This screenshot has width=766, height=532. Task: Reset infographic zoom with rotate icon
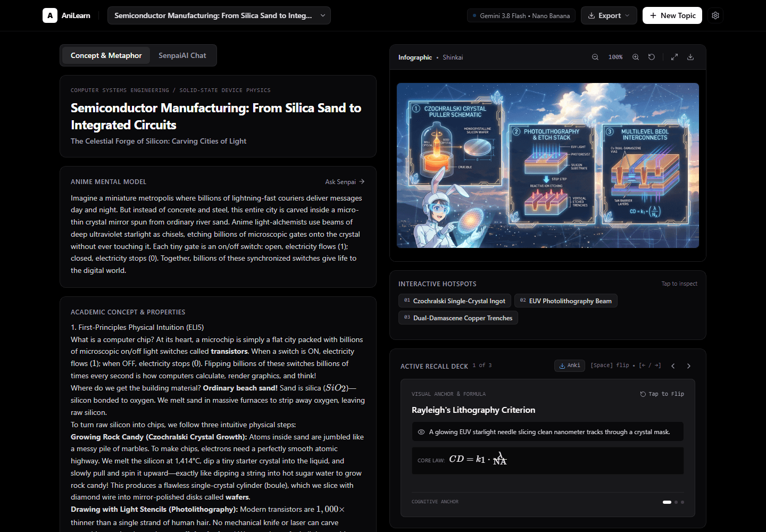[x=652, y=57]
